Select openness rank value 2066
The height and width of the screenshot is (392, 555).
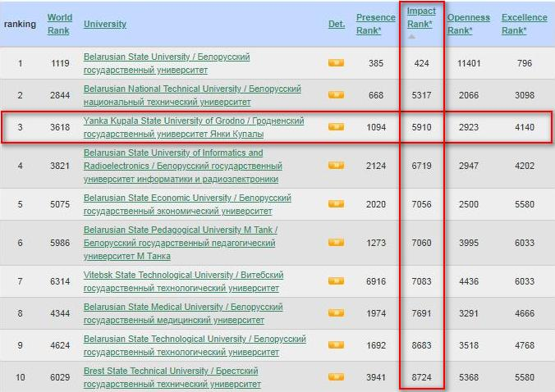point(469,95)
